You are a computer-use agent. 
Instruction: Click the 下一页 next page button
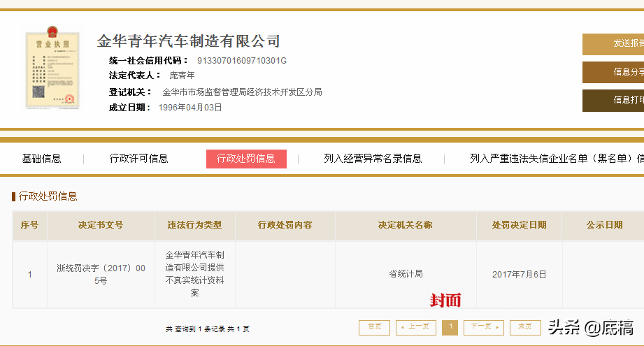point(484,328)
